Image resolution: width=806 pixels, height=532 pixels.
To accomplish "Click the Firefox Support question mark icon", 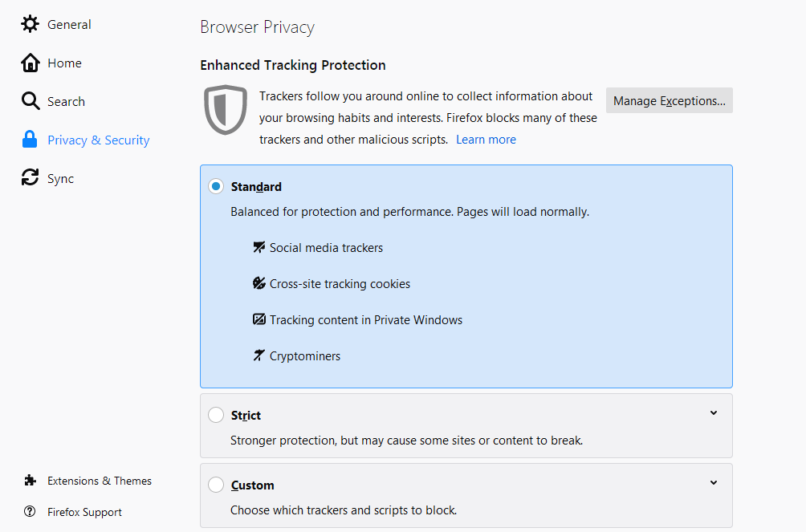I will coord(31,512).
